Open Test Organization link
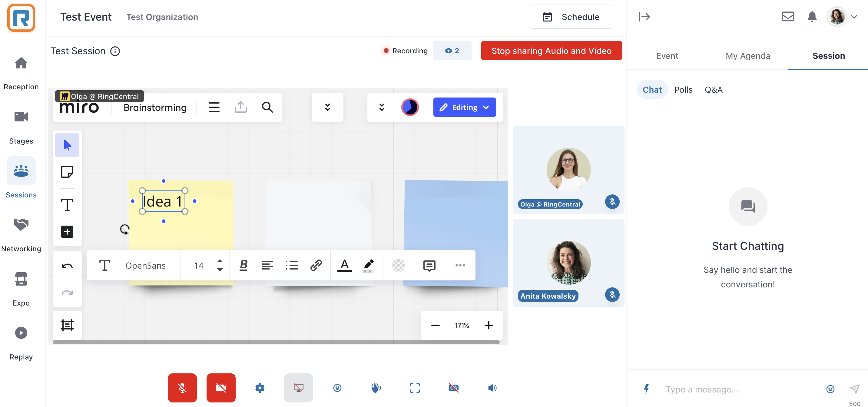 point(162,17)
